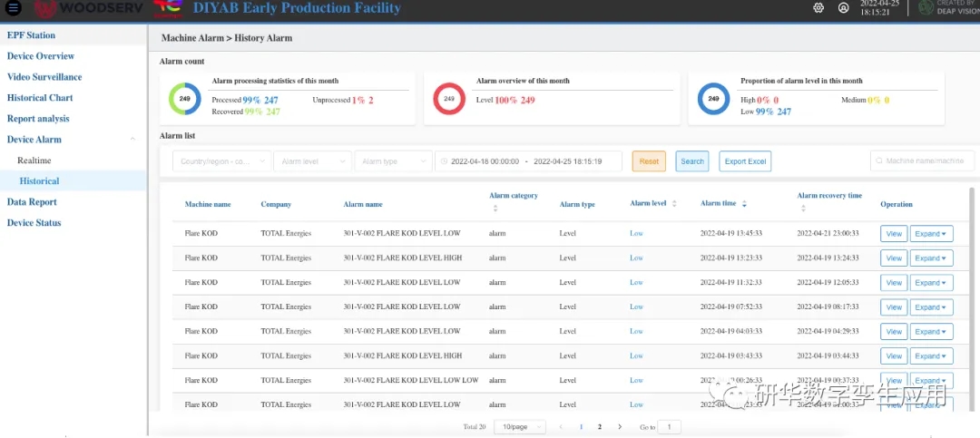Screen dimensions: 980x438
Task: Sort by Alarm time column arrows
Action: click(744, 204)
